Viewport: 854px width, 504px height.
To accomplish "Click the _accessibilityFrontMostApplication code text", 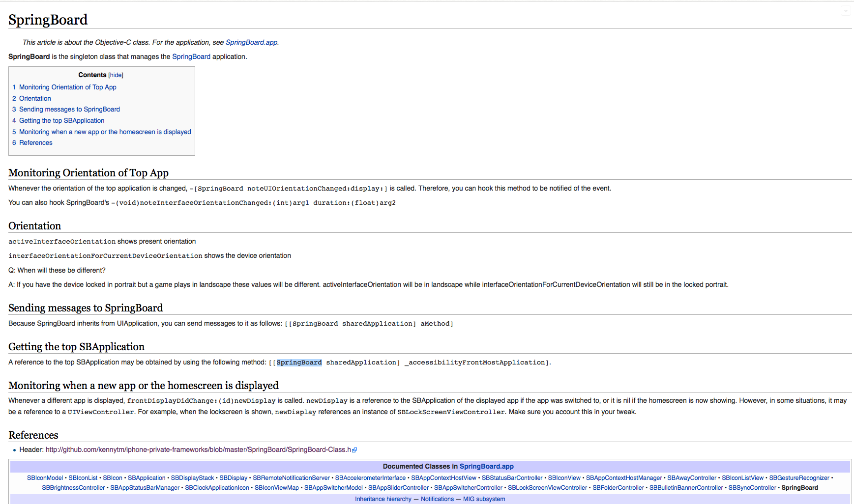I will [x=474, y=363].
